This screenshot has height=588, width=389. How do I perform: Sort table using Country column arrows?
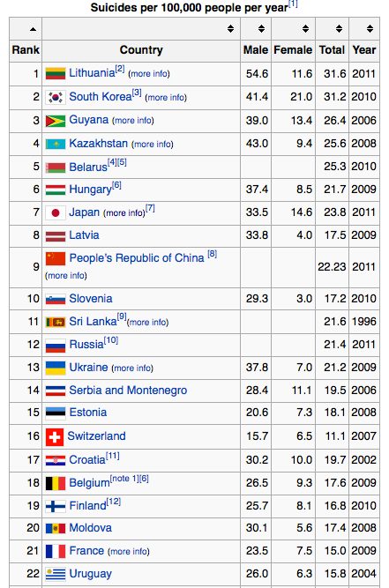[231, 28]
